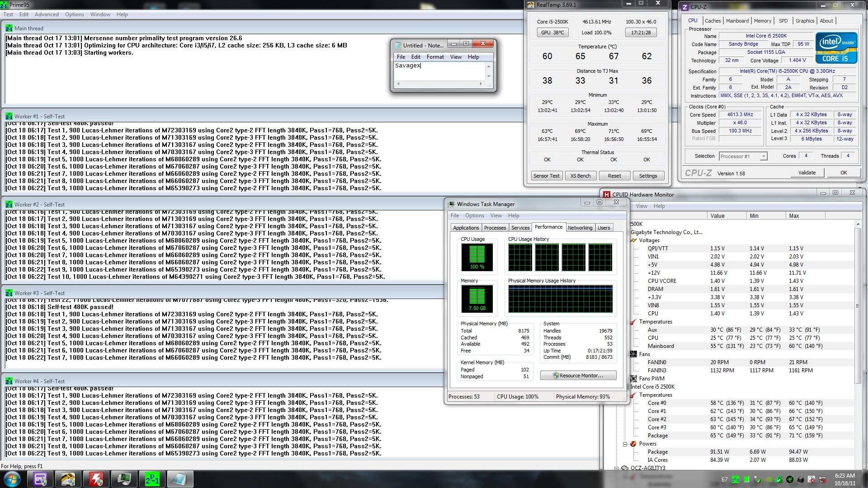Click the Sensor Test button in RealTemp
Viewport: 868px width, 488px height.
coord(546,176)
